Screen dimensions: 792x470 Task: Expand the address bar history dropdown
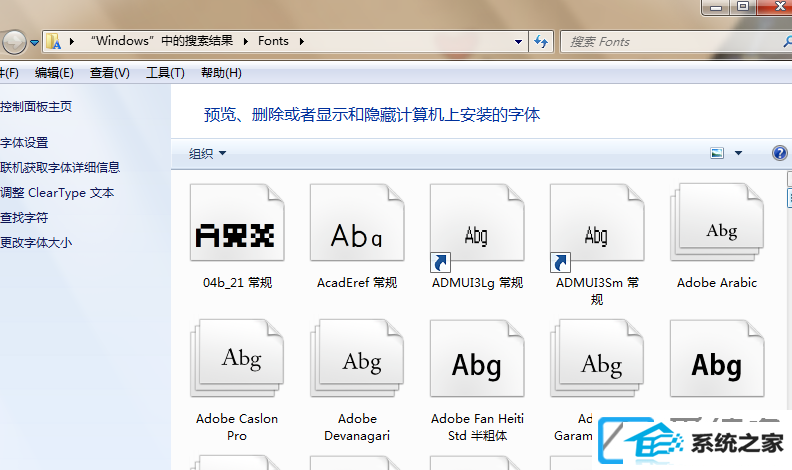coord(518,41)
